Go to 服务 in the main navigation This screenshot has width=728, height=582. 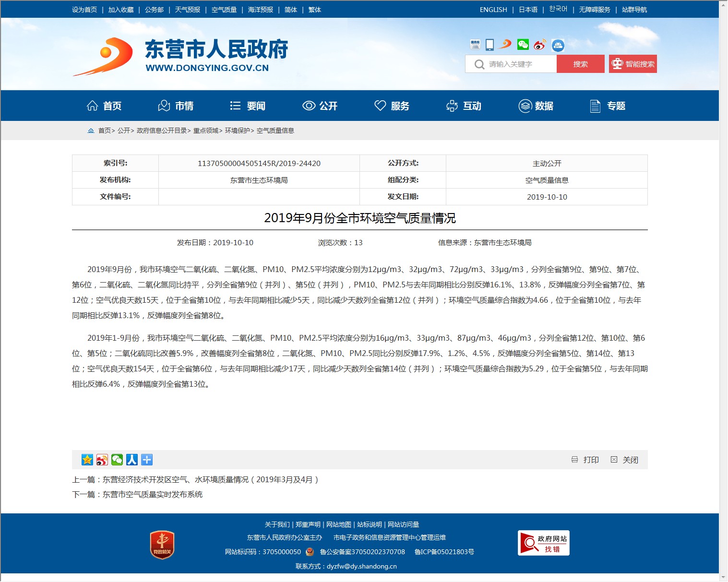(x=392, y=106)
